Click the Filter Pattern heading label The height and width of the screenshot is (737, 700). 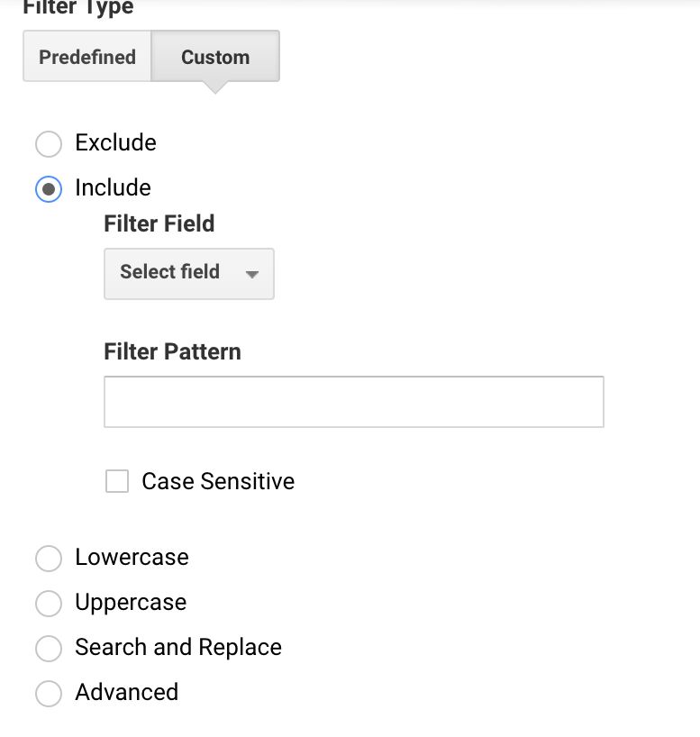172,351
